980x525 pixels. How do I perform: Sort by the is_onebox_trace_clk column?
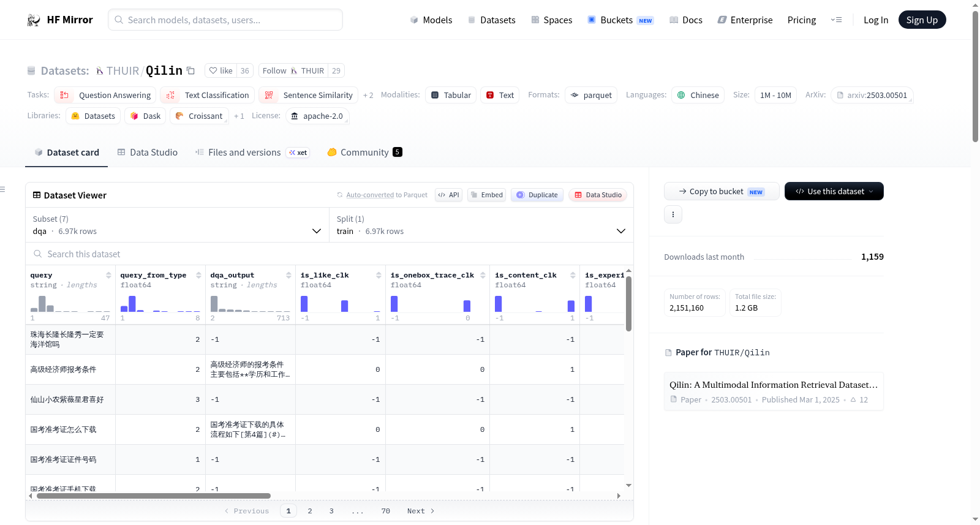tap(483, 275)
